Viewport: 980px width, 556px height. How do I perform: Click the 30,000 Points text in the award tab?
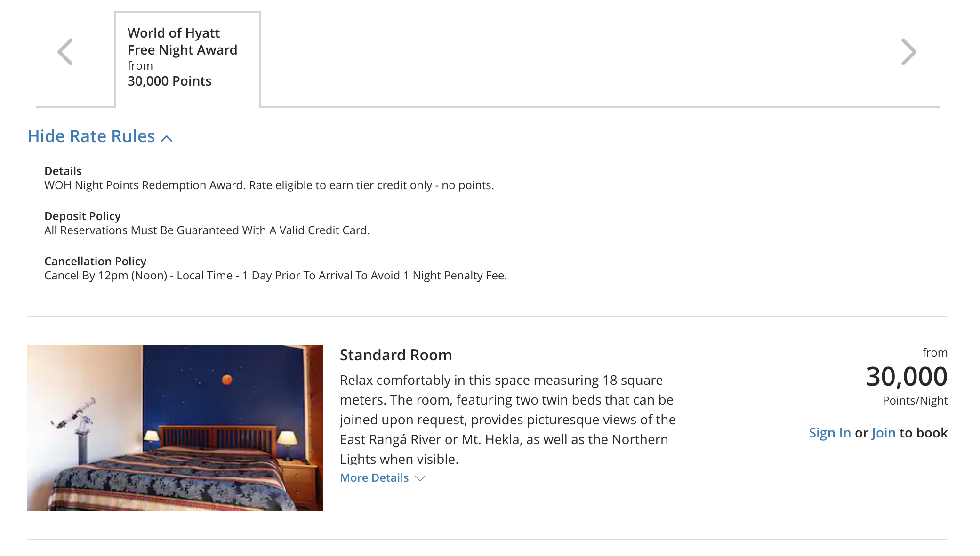pyautogui.click(x=169, y=81)
